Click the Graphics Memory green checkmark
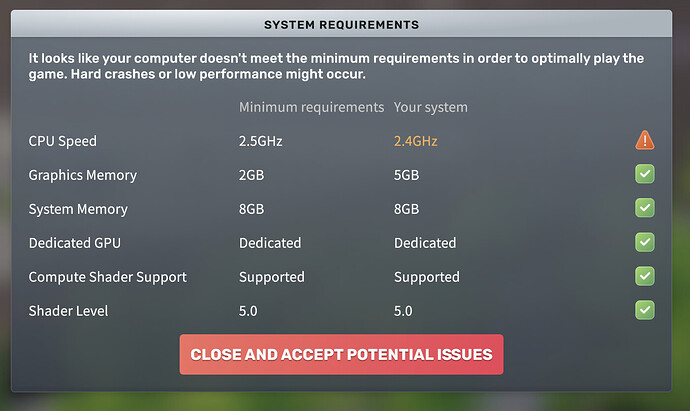690x411 pixels. (645, 174)
